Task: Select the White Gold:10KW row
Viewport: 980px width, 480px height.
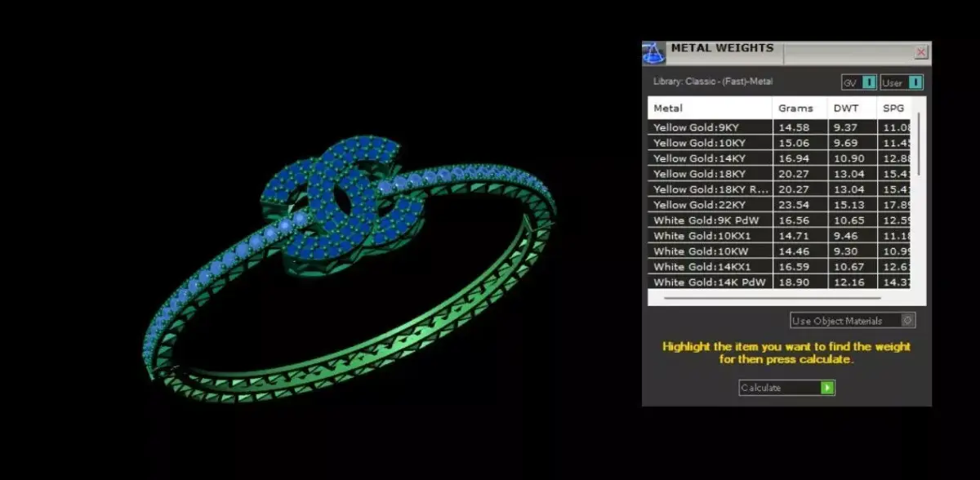Action: point(779,251)
